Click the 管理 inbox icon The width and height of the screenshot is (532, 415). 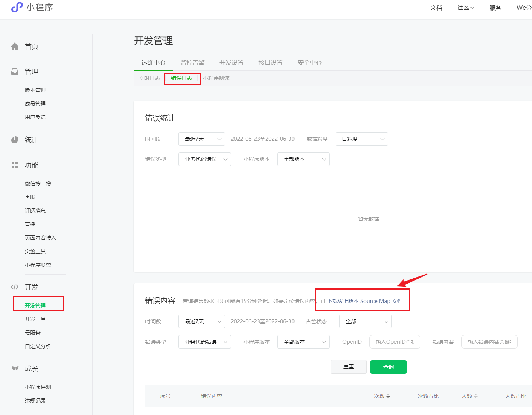[x=15, y=71]
